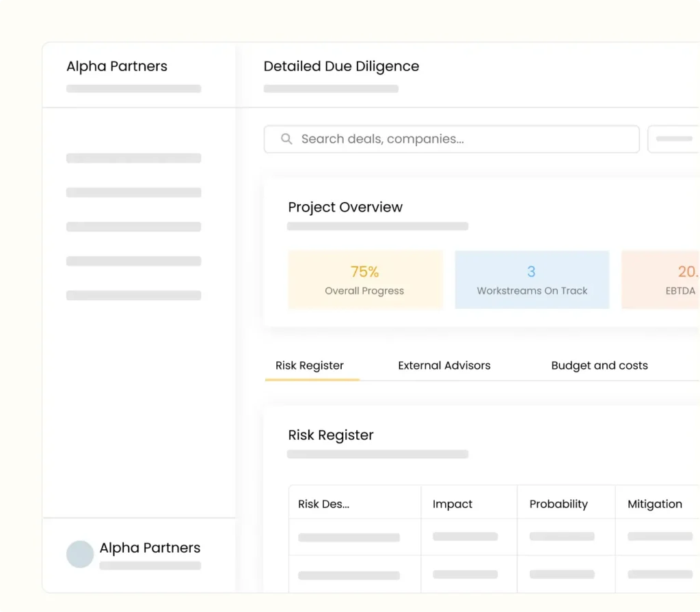700x612 pixels.
Task: Click the Detailed Due Diligence page title
Action: [x=341, y=66]
